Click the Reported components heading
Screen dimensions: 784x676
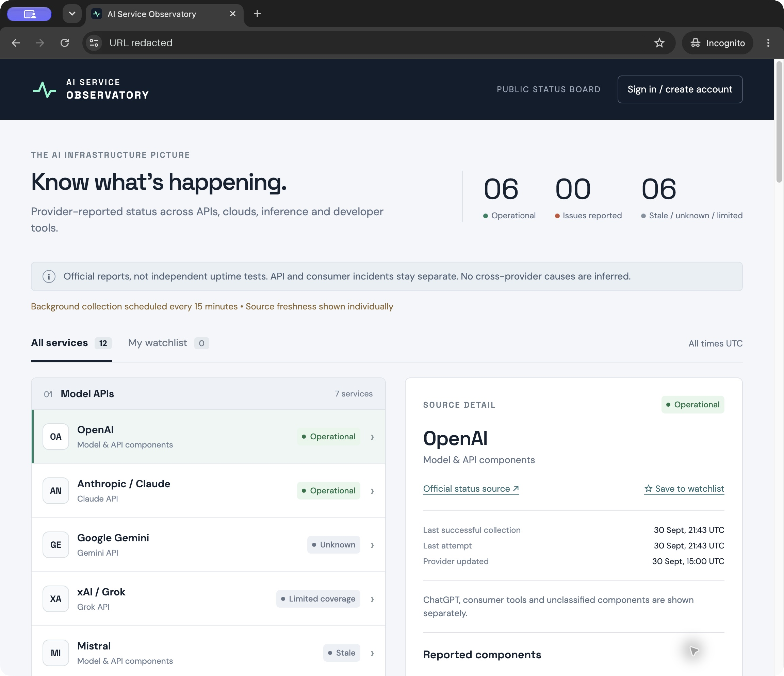482,655
